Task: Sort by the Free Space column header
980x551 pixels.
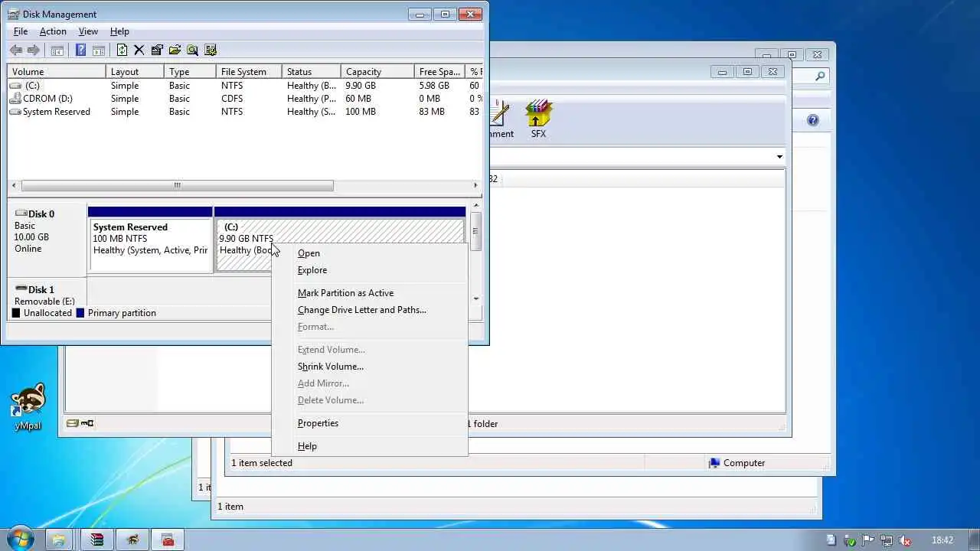Action: click(x=439, y=72)
